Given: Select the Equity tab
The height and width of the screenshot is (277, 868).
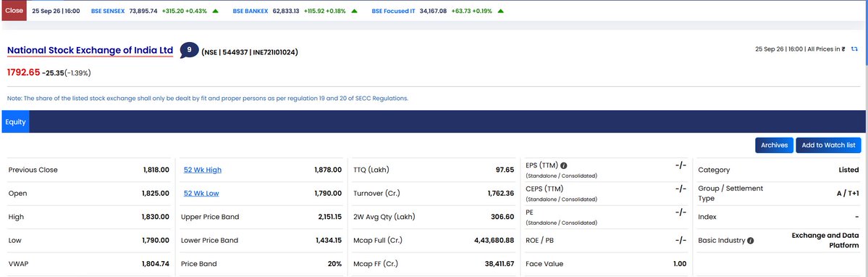Looking at the screenshot, I should pos(15,122).
